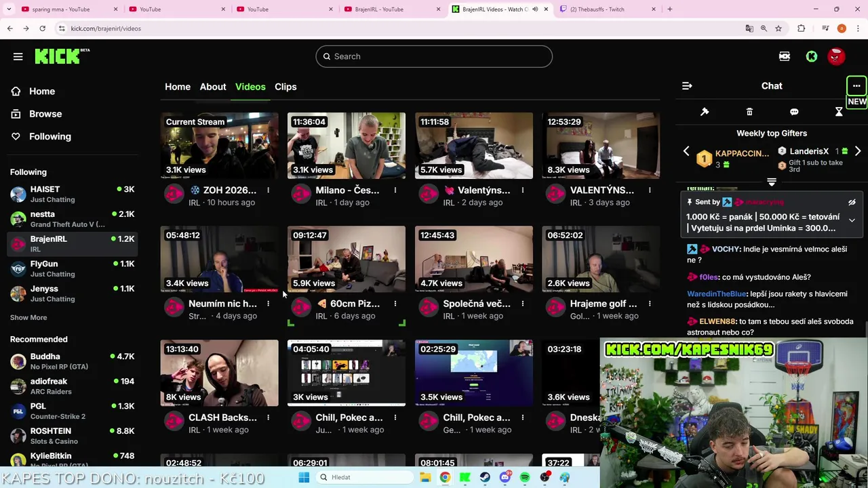Open chat options three-dots button
868x488 pixels.
pos(856,86)
